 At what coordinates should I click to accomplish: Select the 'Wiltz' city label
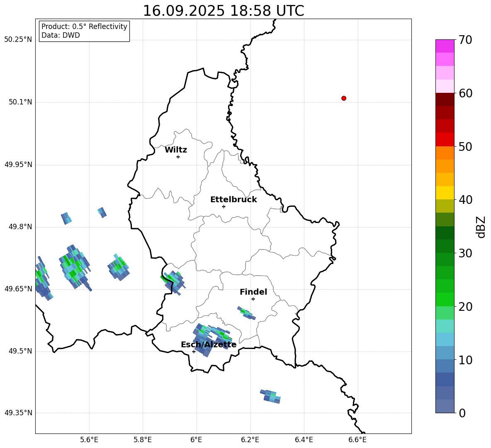(x=176, y=150)
